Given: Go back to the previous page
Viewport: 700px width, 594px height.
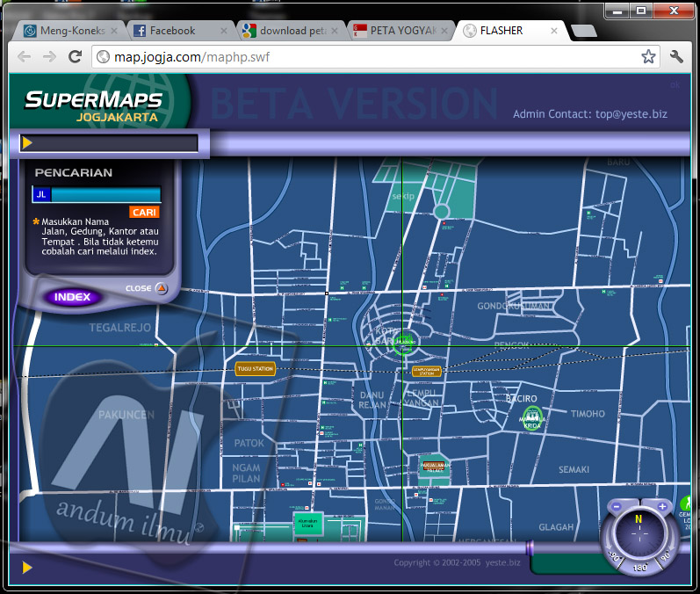Looking at the screenshot, I should [x=25, y=57].
